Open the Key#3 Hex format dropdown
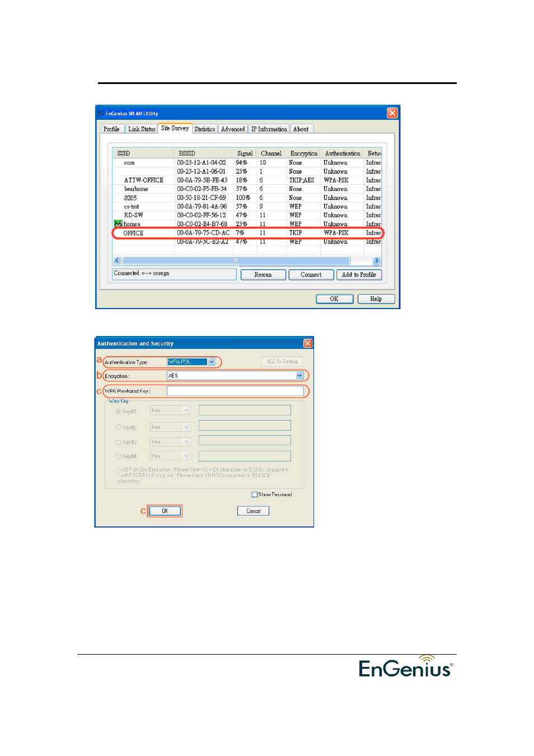The width and height of the screenshot is (534, 756). 186,442
